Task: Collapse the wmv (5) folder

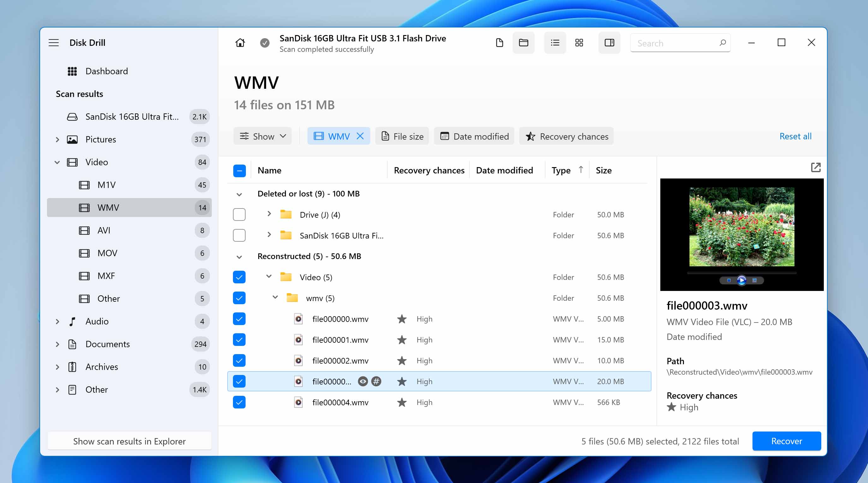Action: [x=275, y=298]
